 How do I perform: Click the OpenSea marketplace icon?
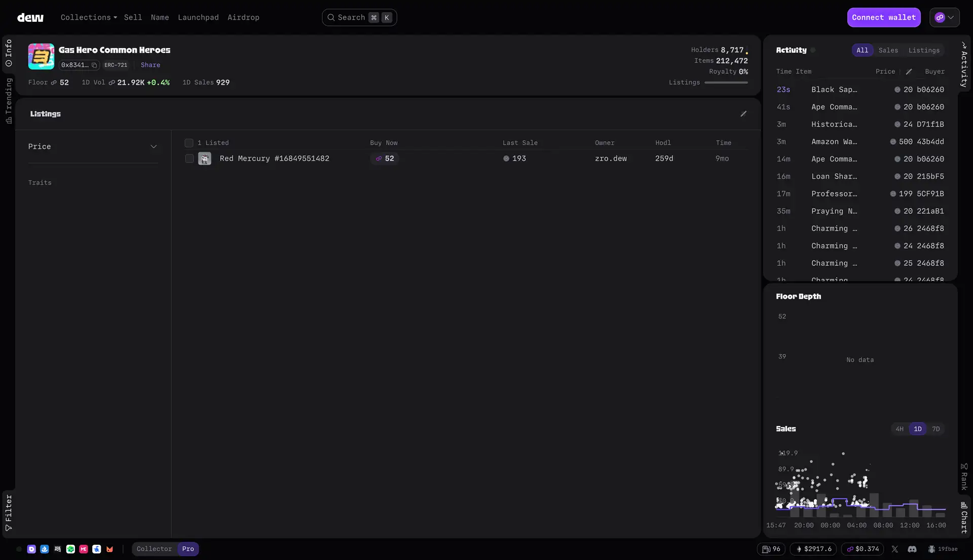point(45,549)
